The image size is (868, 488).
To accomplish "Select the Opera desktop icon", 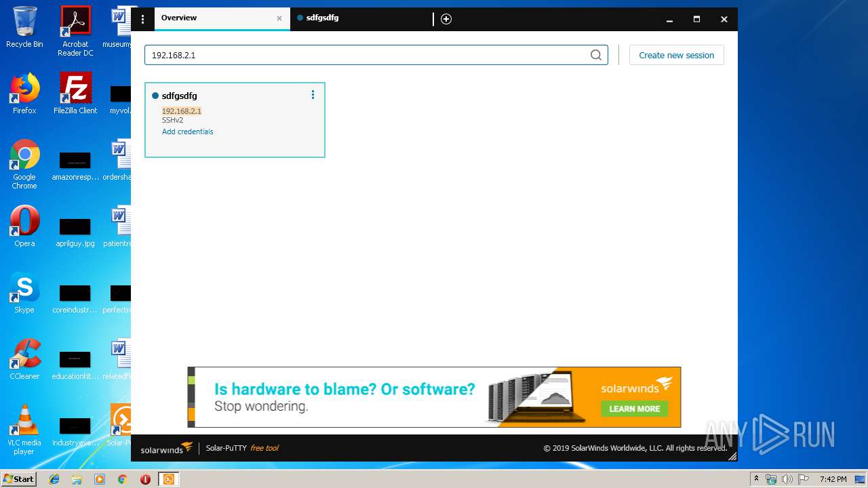I will (x=24, y=226).
